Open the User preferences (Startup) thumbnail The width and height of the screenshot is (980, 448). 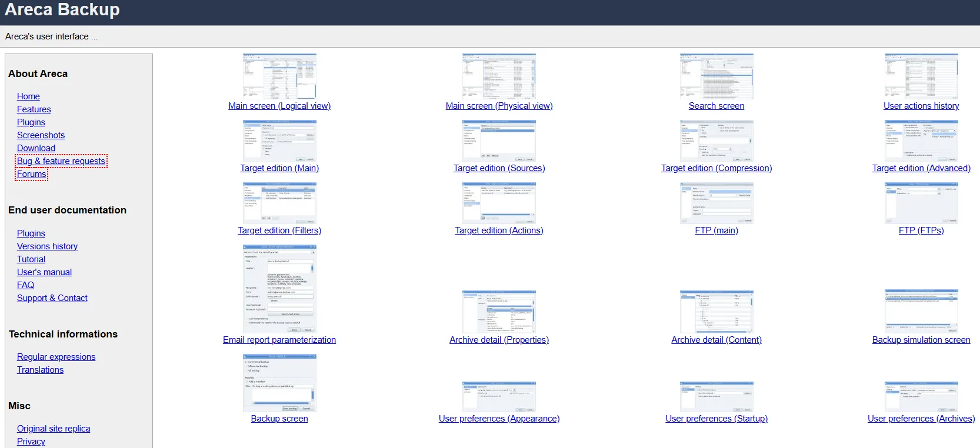point(716,396)
